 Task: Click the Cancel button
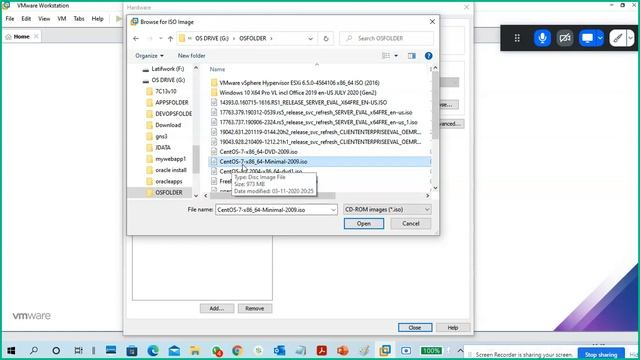(x=411, y=224)
